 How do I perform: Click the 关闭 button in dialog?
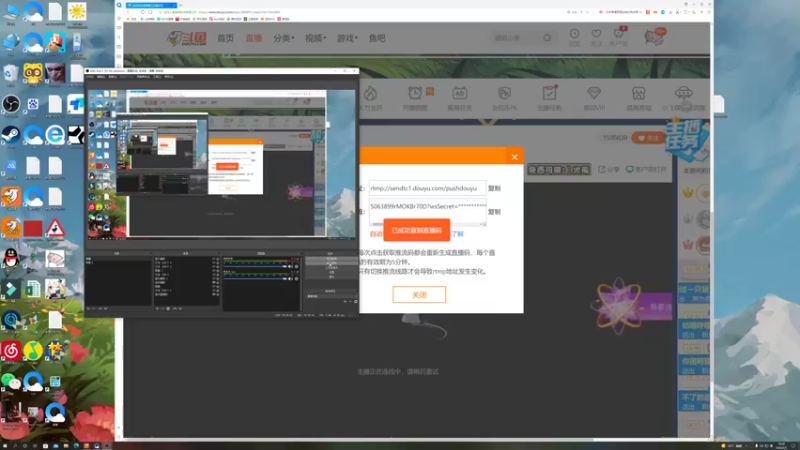(x=419, y=294)
